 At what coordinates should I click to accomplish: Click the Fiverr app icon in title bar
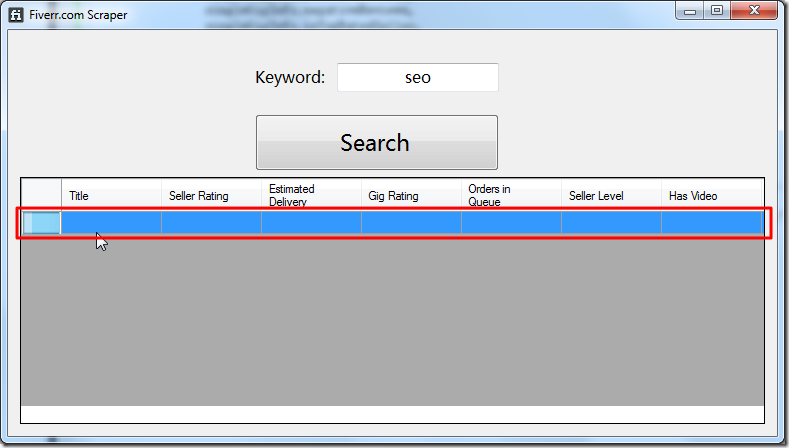pyautogui.click(x=14, y=15)
